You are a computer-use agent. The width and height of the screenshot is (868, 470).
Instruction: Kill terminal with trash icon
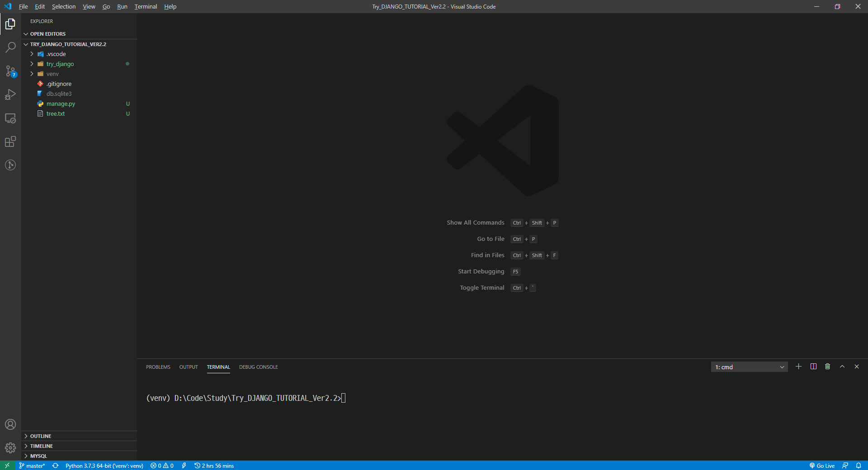point(827,367)
